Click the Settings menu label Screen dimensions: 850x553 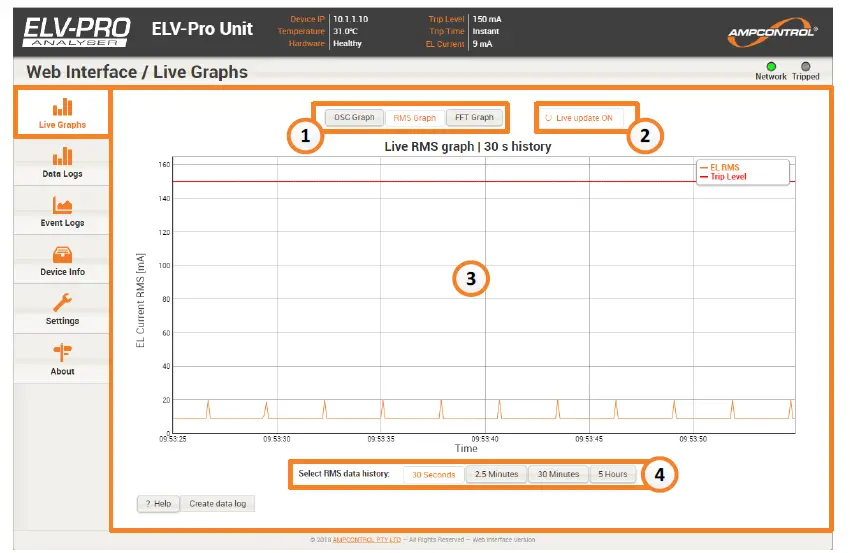tap(62, 321)
